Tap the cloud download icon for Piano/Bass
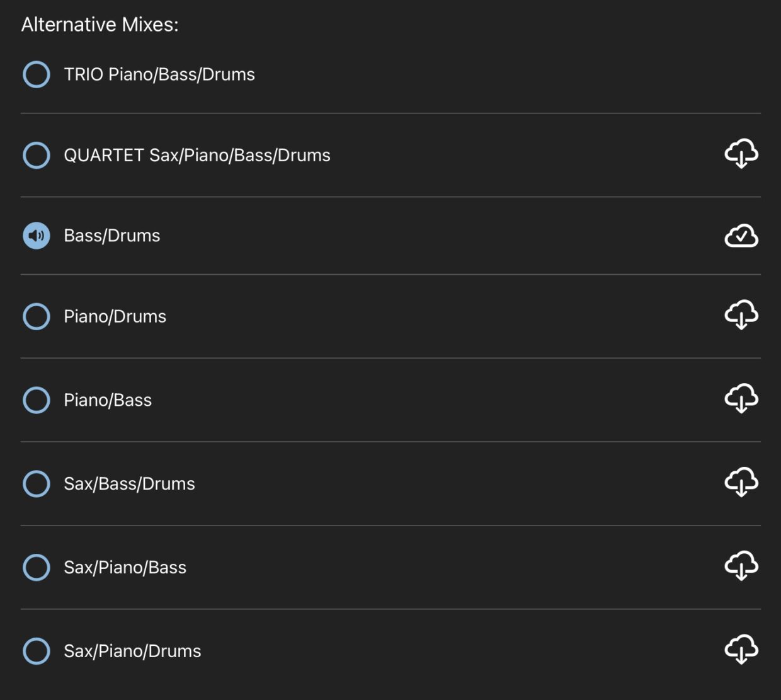Screen dimensions: 781x700 (x=741, y=399)
